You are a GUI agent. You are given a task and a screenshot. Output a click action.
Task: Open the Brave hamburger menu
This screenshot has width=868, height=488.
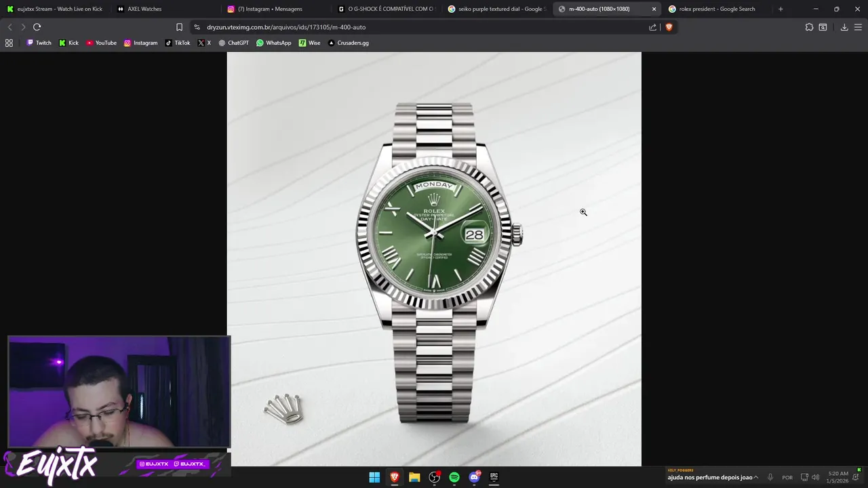click(858, 27)
